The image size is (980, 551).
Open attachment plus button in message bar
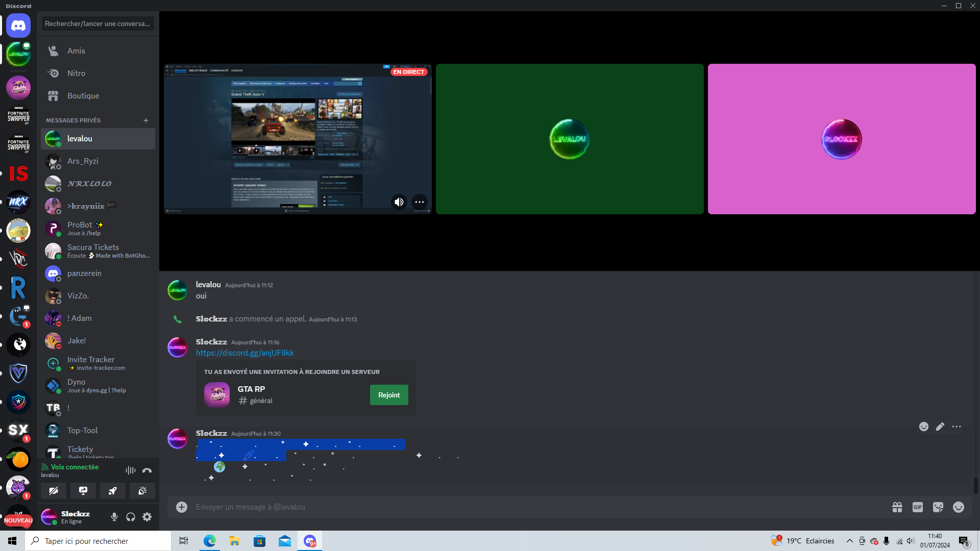point(182,507)
